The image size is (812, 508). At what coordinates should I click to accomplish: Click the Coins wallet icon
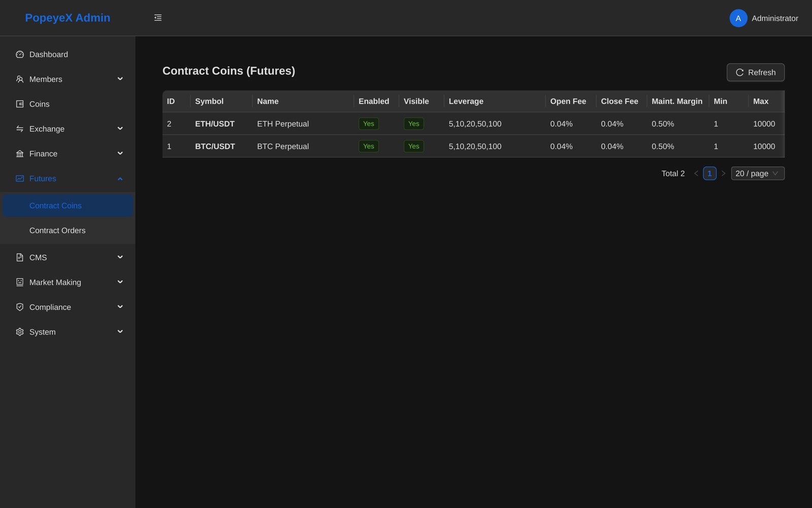click(x=20, y=104)
